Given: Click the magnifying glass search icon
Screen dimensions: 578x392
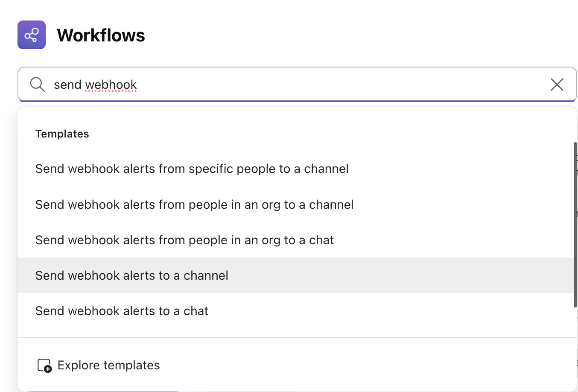Looking at the screenshot, I should tap(37, 85).
